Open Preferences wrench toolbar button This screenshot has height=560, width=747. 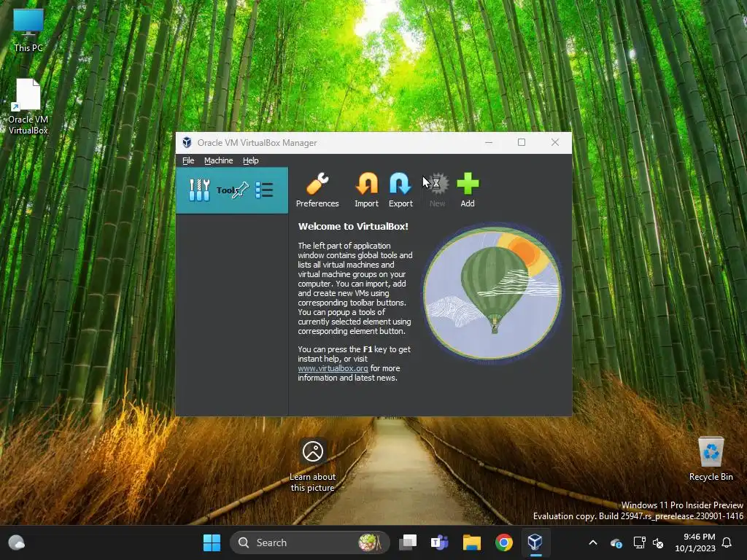(x=317, y=190)
